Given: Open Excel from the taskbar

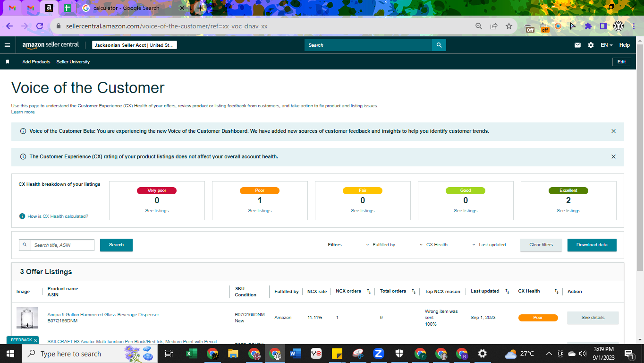Looking at the screenshot, I should pos(192,354).
